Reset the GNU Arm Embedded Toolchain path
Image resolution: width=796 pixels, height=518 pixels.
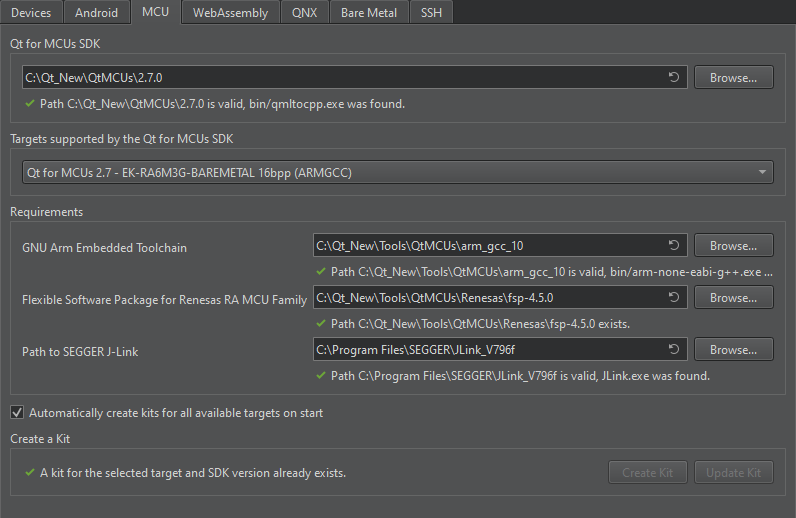pyautogui.click(x=674, y=246)
